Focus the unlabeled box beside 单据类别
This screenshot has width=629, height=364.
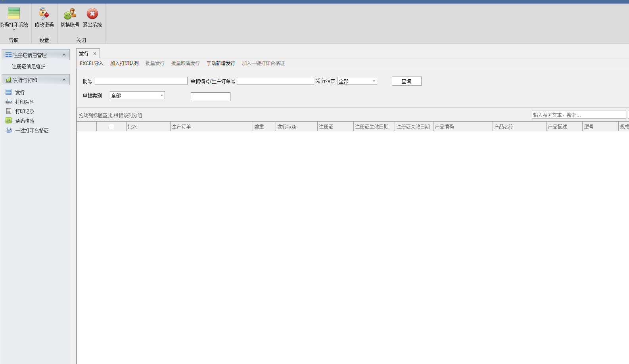pos(211,97)
